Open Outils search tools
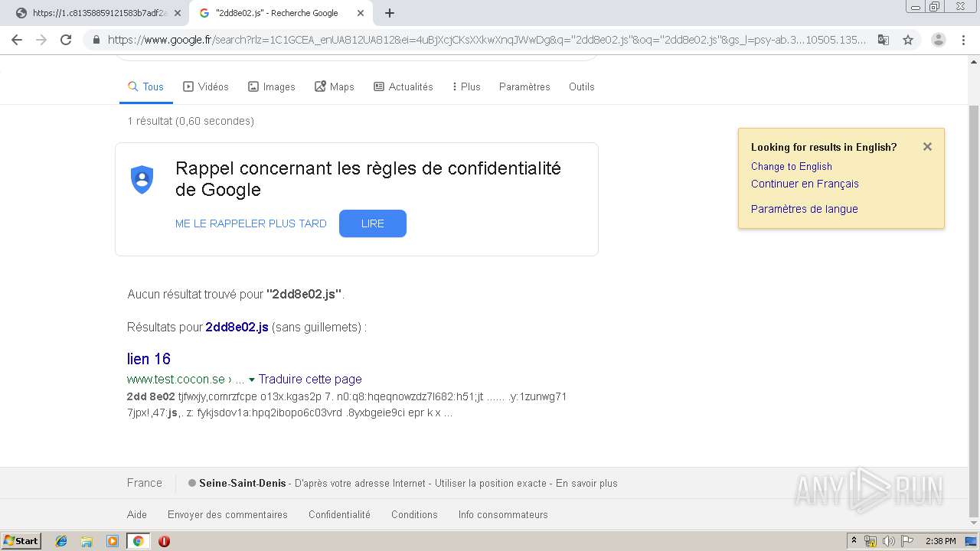This screenshot has height=551, width=980. (x=582, y=86)
